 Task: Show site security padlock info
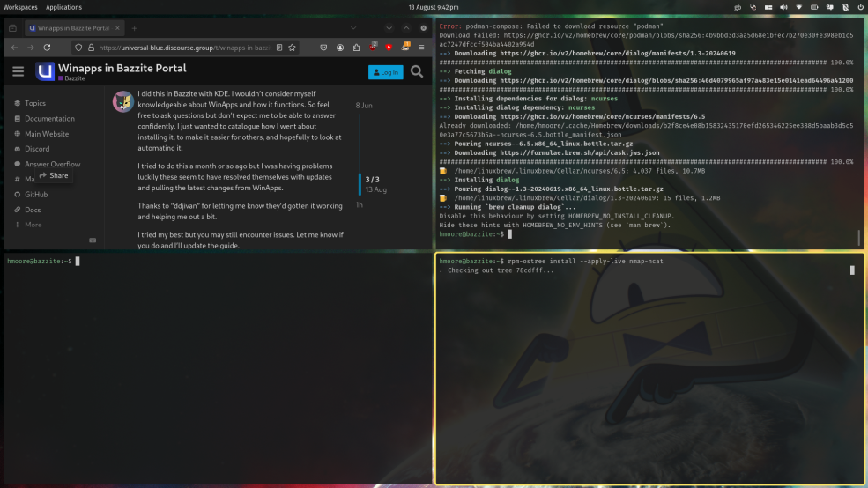(x=92, y=48)
